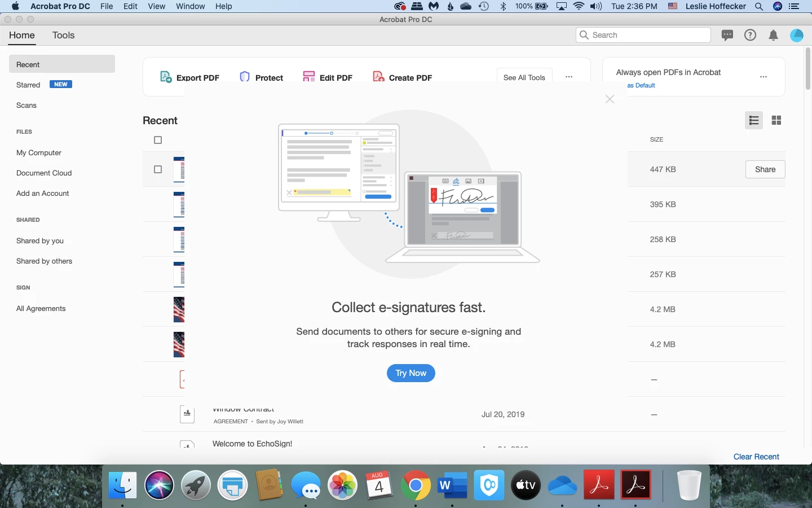This screenshot has height=508, width=812.
Task: Open Microsoft Word from the Dock
Action: pyautogui.click(x=452, y=485)
